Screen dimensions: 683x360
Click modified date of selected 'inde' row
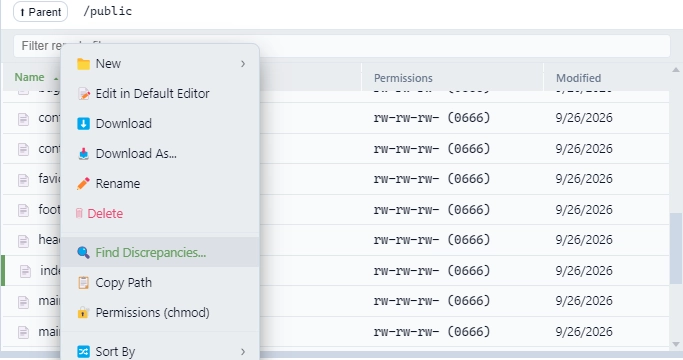[x=584, y=271]
